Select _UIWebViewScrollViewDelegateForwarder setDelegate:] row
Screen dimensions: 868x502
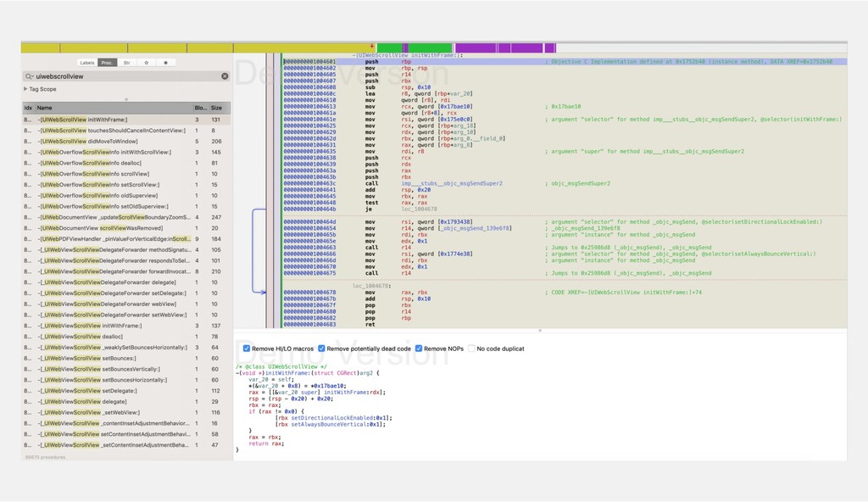point(126,293)
